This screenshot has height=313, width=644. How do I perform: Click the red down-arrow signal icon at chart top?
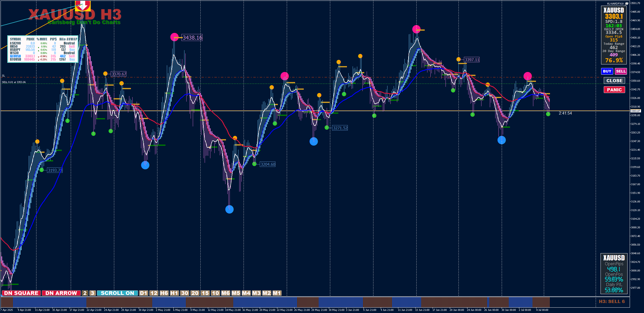tap(83, 5)
